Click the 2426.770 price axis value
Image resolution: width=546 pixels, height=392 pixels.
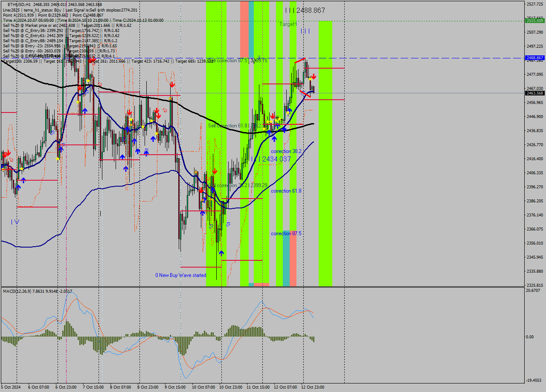point(535,144)
